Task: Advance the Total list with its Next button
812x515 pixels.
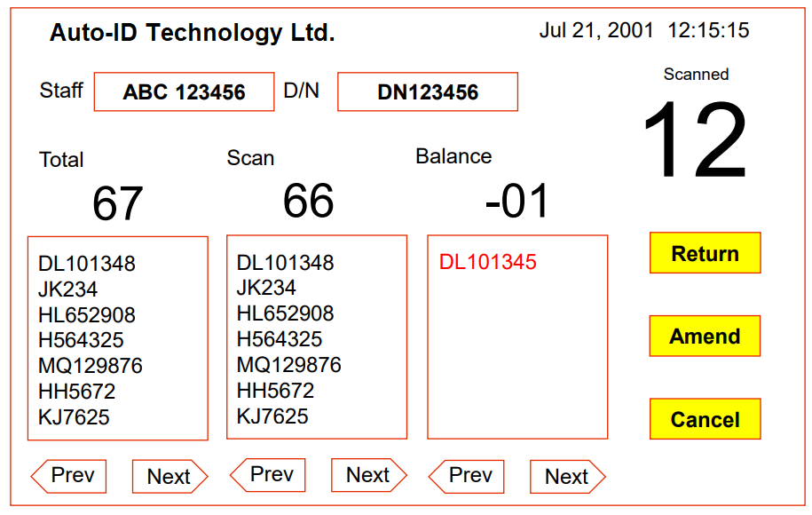Action: (169, 477)
